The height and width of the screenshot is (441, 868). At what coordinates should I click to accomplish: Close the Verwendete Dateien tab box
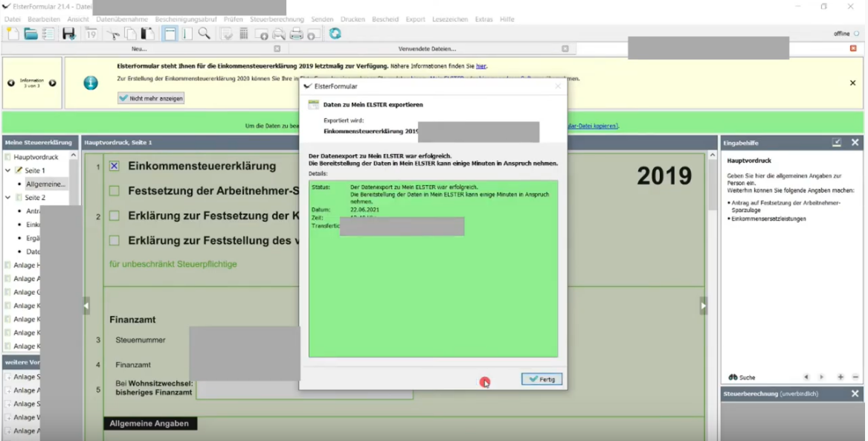click(565, 48)
